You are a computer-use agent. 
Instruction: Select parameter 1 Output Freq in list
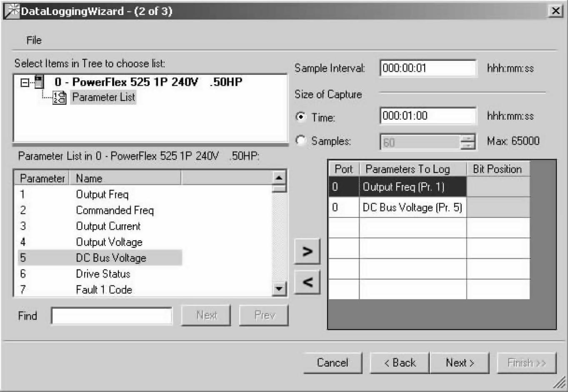pos(100,194)
